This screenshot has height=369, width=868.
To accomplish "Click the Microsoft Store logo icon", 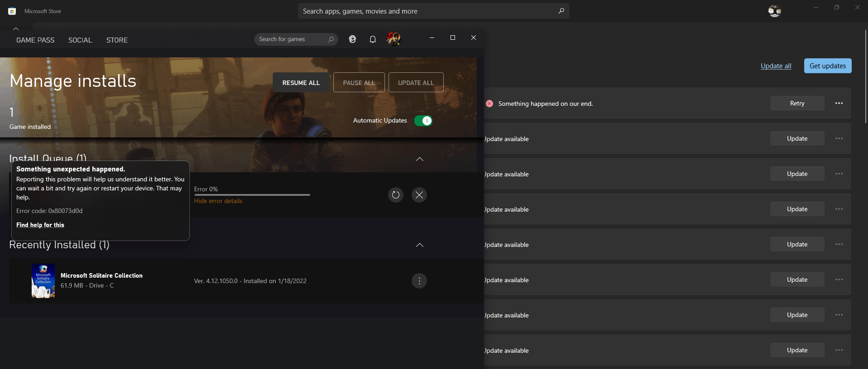I will click(12, 11).
